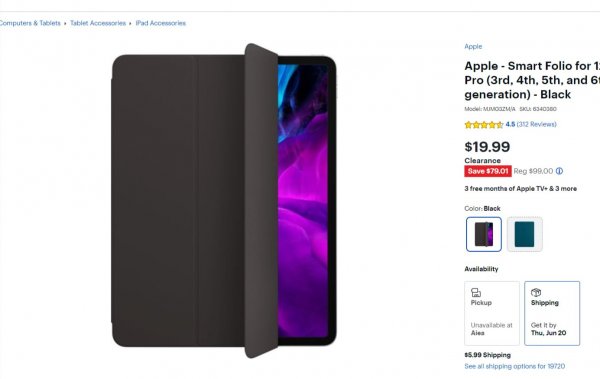Click the Shipping box icon

(536, 292)
